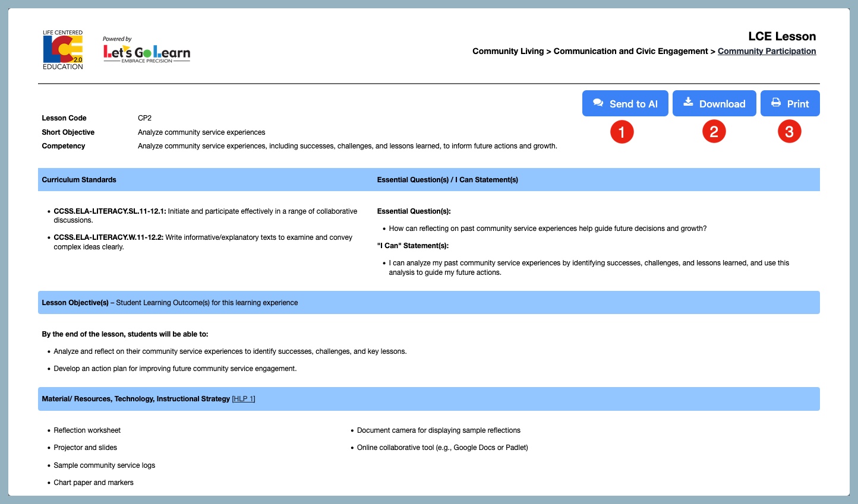Click the CCSS.ELA-LITERACY.SL.11-12.1 standard code
The height and width of the screenshot is (504, 858).
109,211
